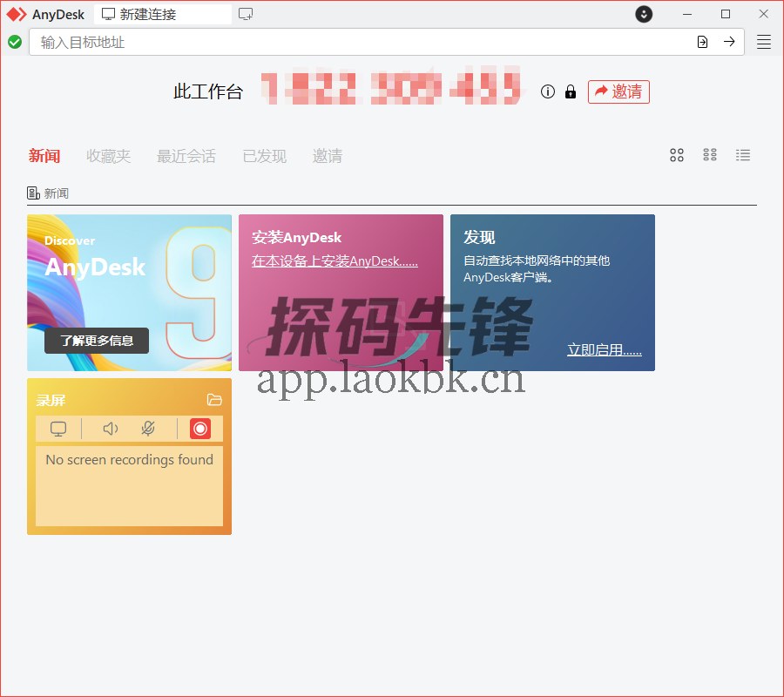
Task: Click the workspace info icon
Action: click(x=547, y=91)
